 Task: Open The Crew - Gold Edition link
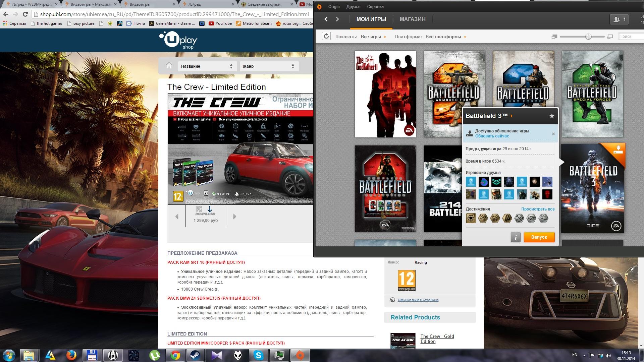437,339
